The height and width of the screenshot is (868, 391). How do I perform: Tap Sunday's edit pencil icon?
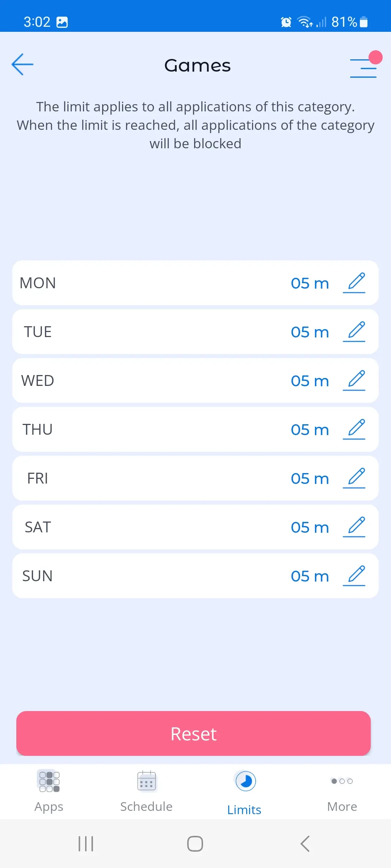354,576
